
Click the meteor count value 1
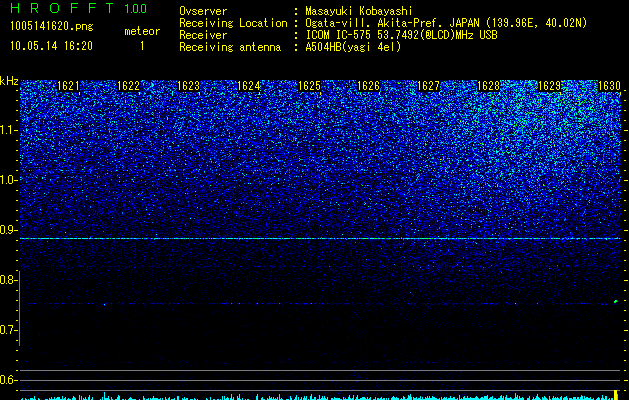point(142,46)
